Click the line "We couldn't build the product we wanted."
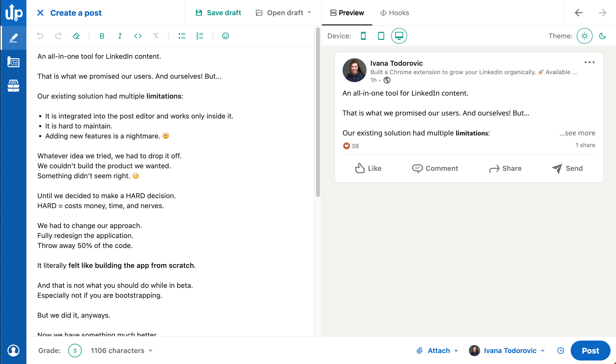The height and width of the screenshot is (364, 616). (104, 166)
